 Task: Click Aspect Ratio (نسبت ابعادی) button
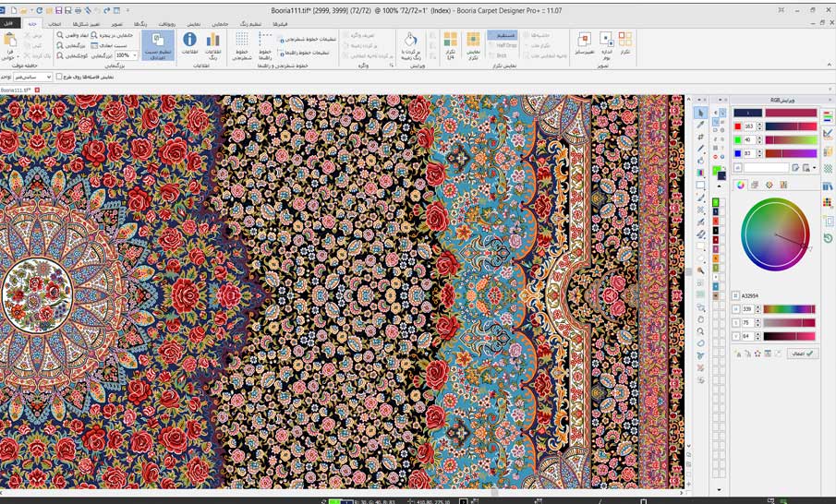109,45
